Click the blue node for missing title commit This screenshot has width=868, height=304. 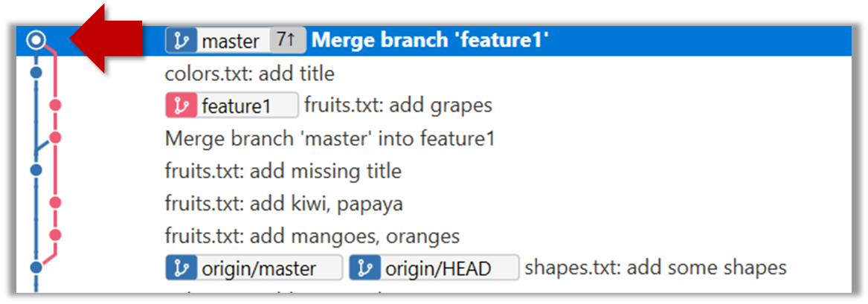pos(35,170)
